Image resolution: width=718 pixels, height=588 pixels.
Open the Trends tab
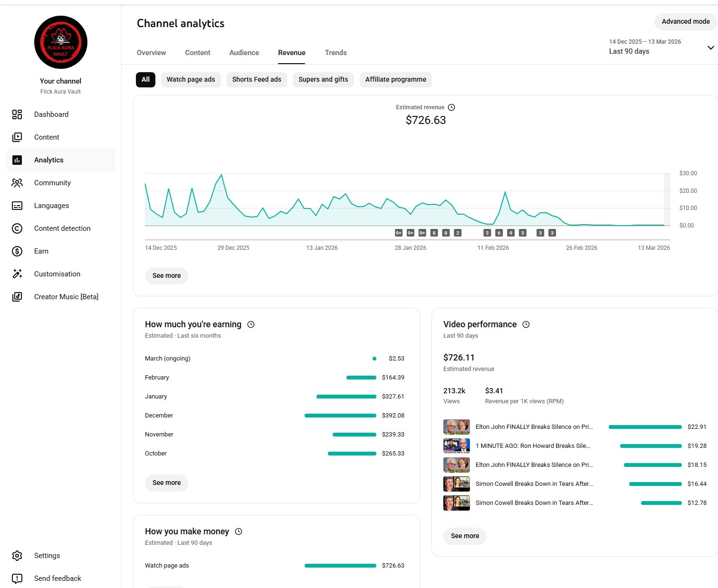[335, 53]
